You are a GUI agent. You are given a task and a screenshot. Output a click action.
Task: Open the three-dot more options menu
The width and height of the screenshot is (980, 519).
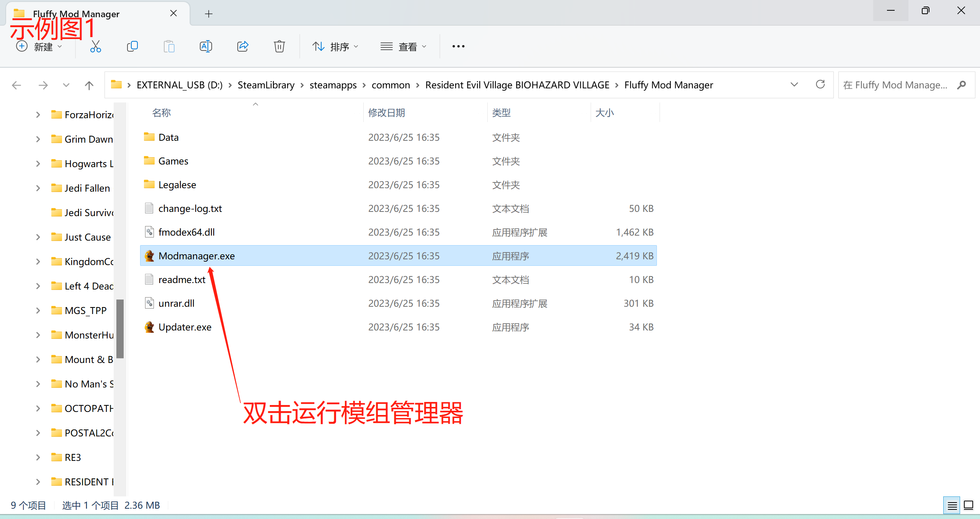click(458, 47)
